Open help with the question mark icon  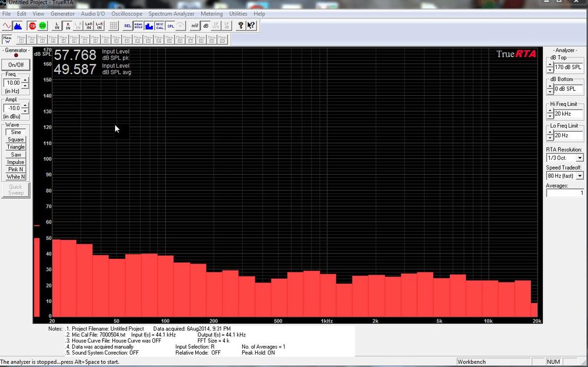(240, 26)
